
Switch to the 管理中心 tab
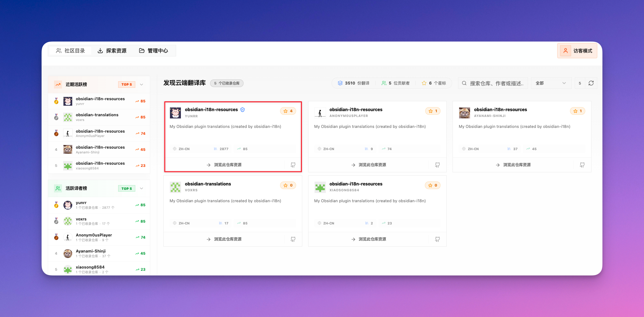point(154,51)
